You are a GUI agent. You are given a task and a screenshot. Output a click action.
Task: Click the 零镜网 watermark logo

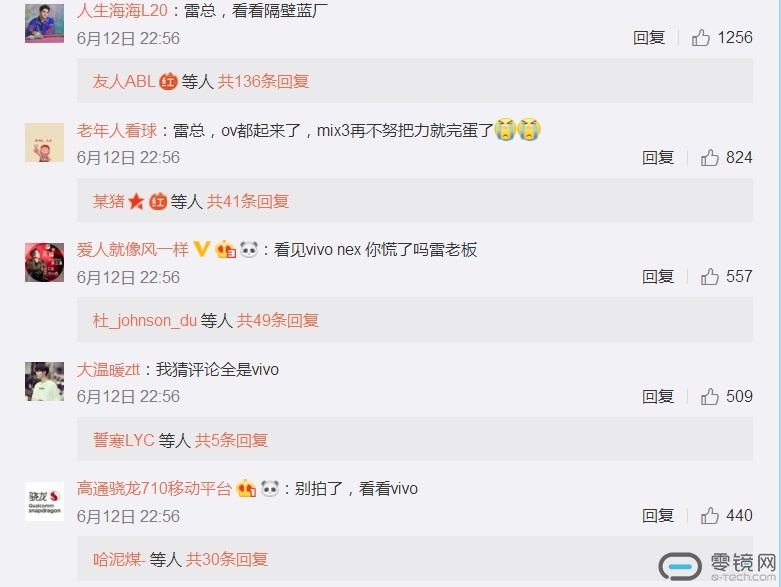(x=717, y=567)
